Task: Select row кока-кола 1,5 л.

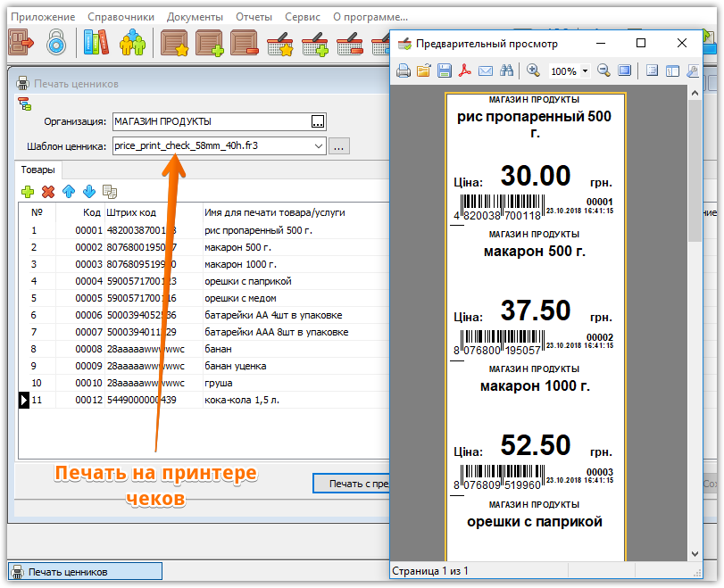Action: [x=204, y=400]
